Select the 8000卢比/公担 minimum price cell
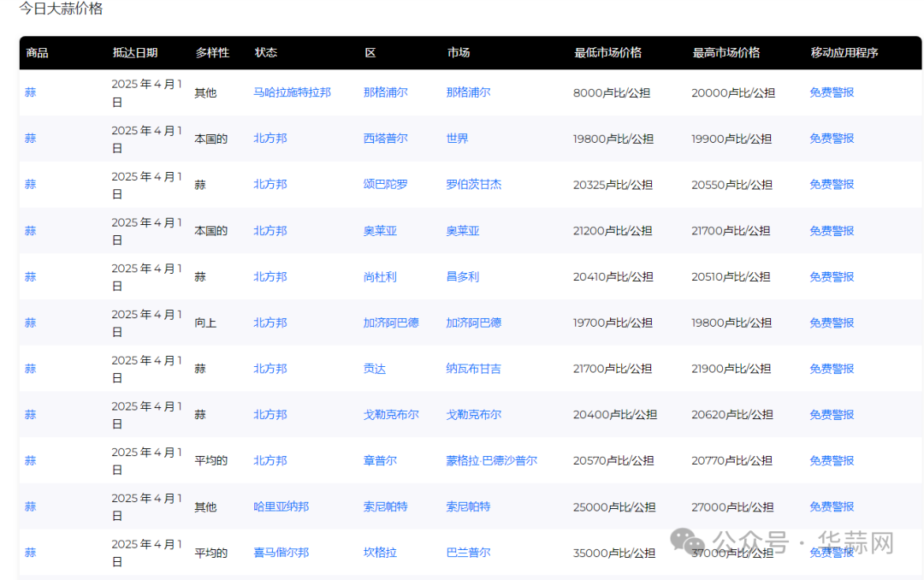Viewport: 924px width, 580px height. pos(612,93)
